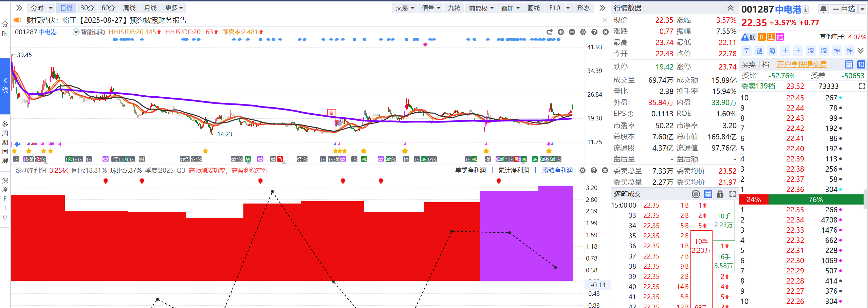Click the magenta 陆 tag
The image size is (868, 308).
click(780, 37)
